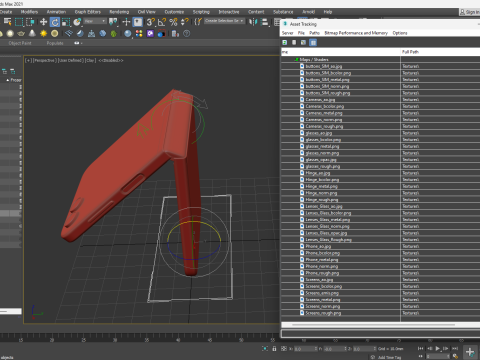Select the Rectangular Selection Region tool
The height and width of the screenshot is (360, 480).
click(x=19, y=22)
